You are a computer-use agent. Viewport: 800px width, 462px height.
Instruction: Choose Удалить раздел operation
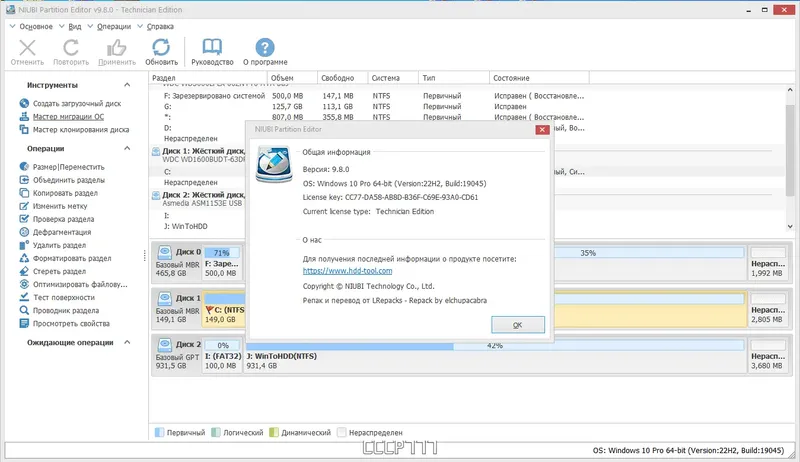[x=59, y=245]
